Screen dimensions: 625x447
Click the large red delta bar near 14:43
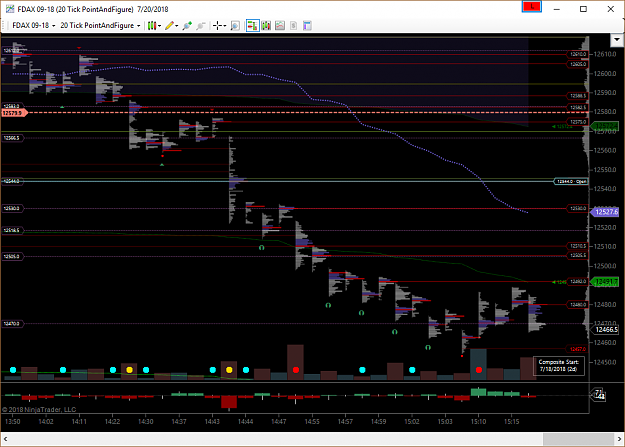coord(229,402)
